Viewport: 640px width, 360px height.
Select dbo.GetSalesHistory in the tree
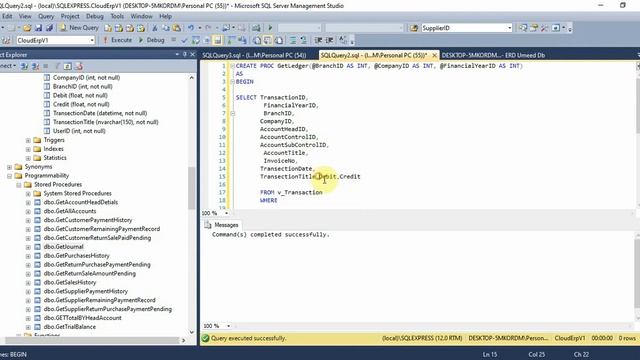[x=70, y=282]
